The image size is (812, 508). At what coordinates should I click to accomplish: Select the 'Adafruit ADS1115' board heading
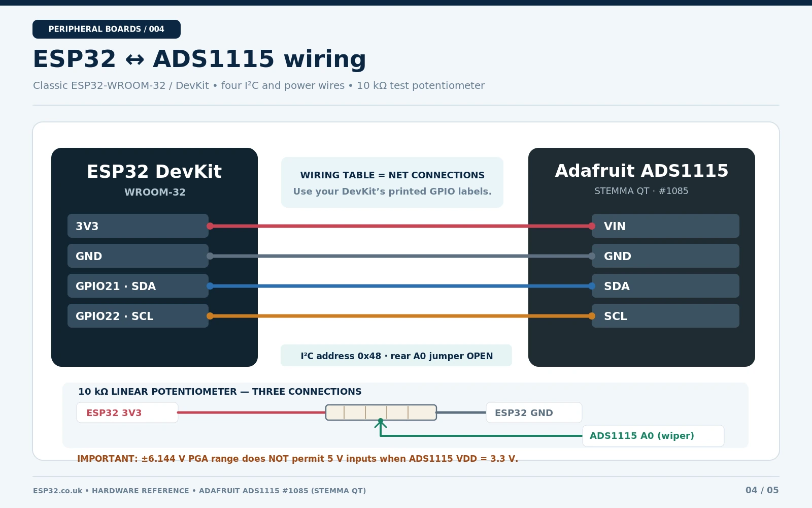point(641,171)
